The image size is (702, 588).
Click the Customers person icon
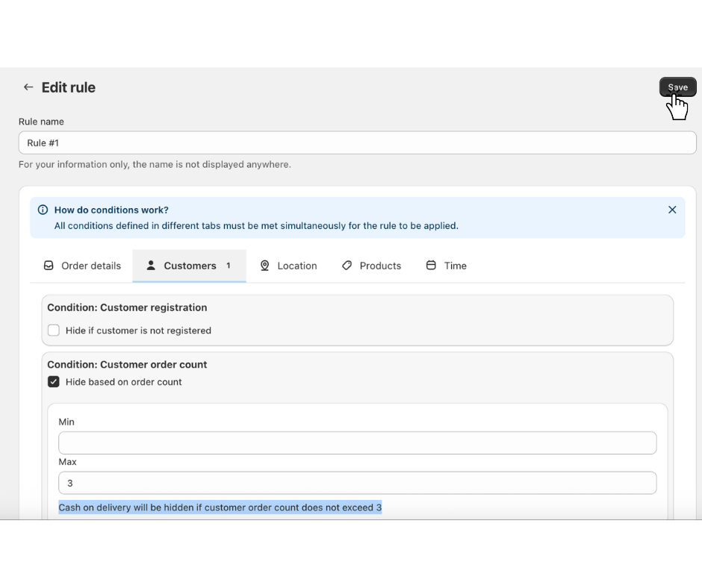pyautogui.click(x=151, y=266)
